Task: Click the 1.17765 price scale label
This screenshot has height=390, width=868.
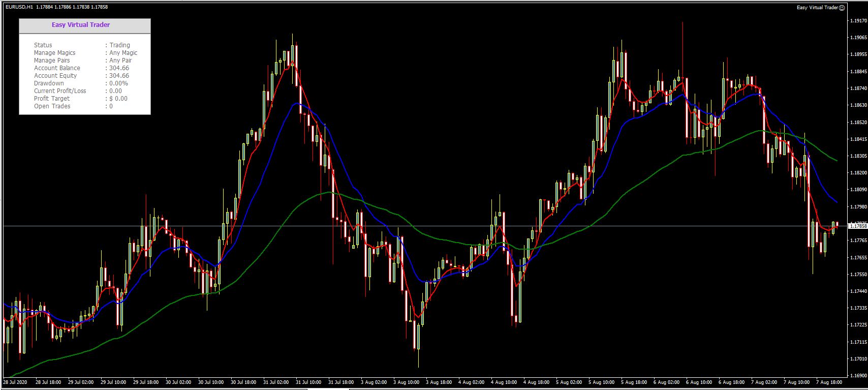Action: (858, 241)
